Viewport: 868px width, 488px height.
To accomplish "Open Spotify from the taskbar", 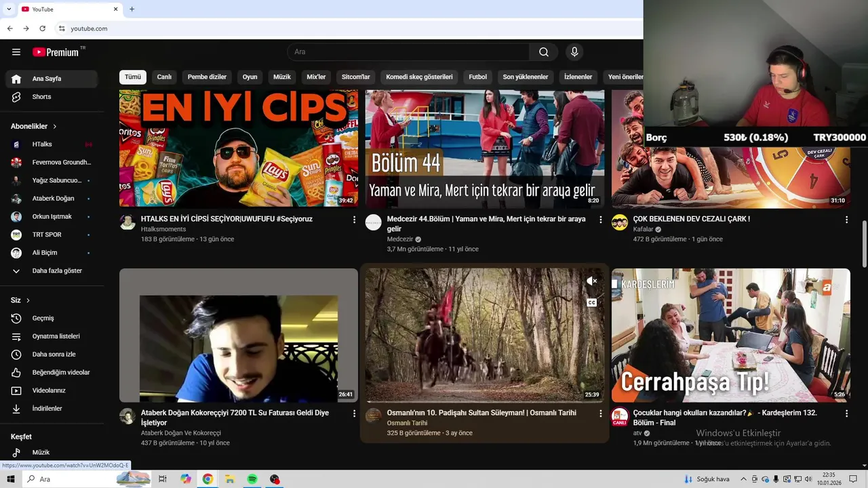I will pyautogui.click(x=252, y=479).
